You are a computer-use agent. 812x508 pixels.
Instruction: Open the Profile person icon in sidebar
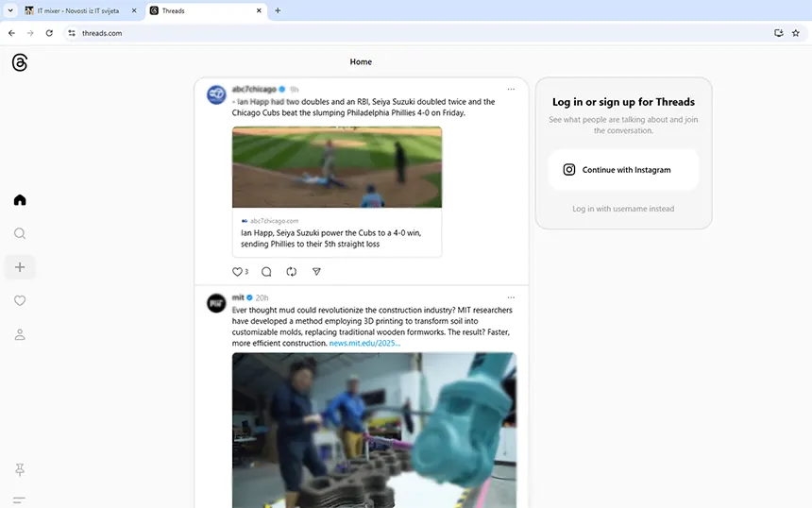20,334
